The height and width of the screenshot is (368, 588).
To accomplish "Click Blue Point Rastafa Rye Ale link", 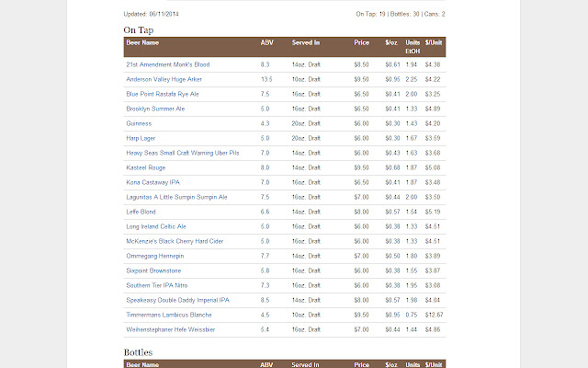I will click(163, 94).
